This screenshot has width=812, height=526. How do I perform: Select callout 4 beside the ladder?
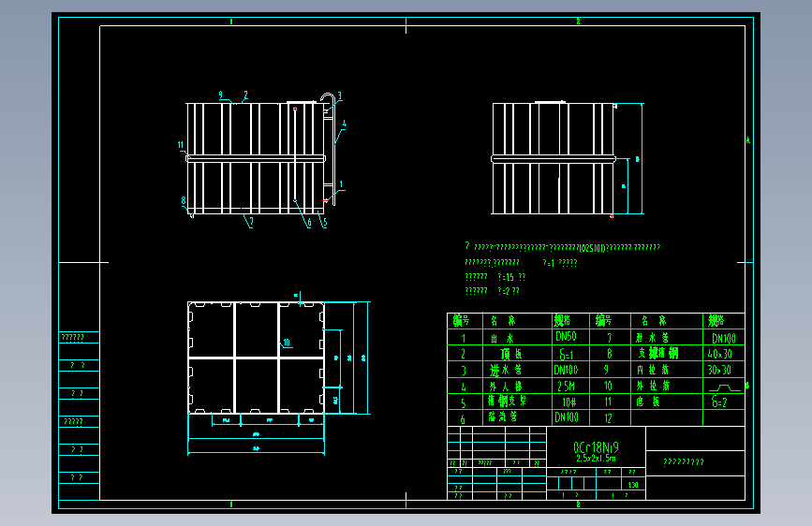pyautogui.click(x=345, y=124)
